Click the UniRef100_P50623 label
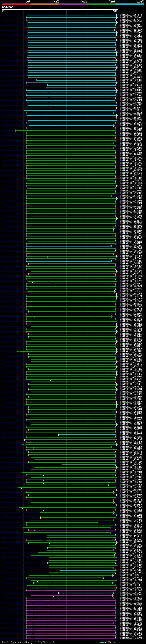The height and width of the screenshot is (644, 146). (x=131, y=366)
